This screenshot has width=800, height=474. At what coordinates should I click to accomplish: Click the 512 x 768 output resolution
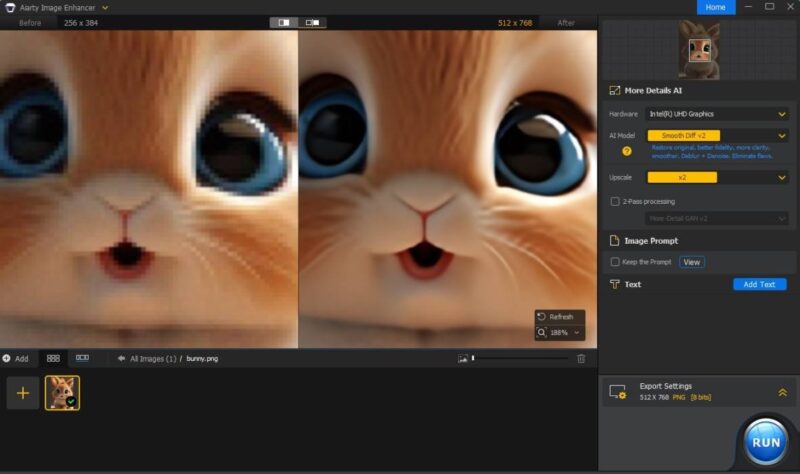point(515,23)
